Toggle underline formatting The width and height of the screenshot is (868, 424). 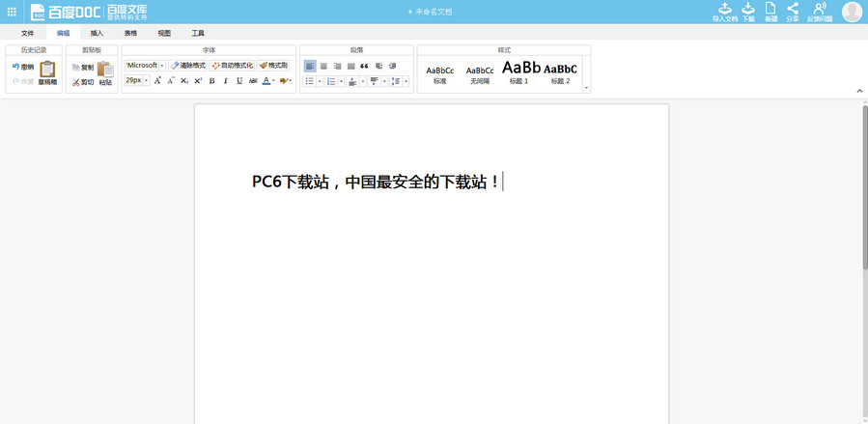click(239, 81)
